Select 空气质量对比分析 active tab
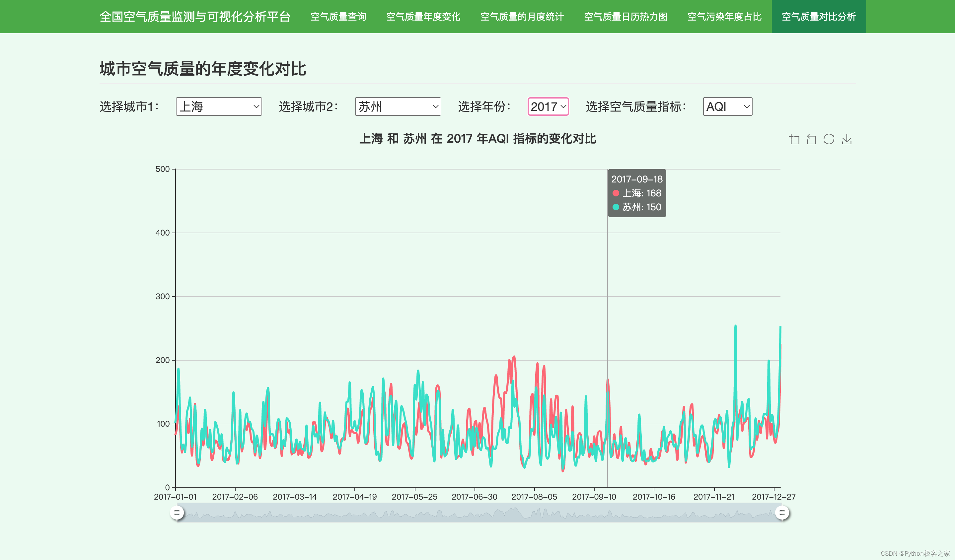This screenshot has width=955, height=560. click(x=819, y=17)
